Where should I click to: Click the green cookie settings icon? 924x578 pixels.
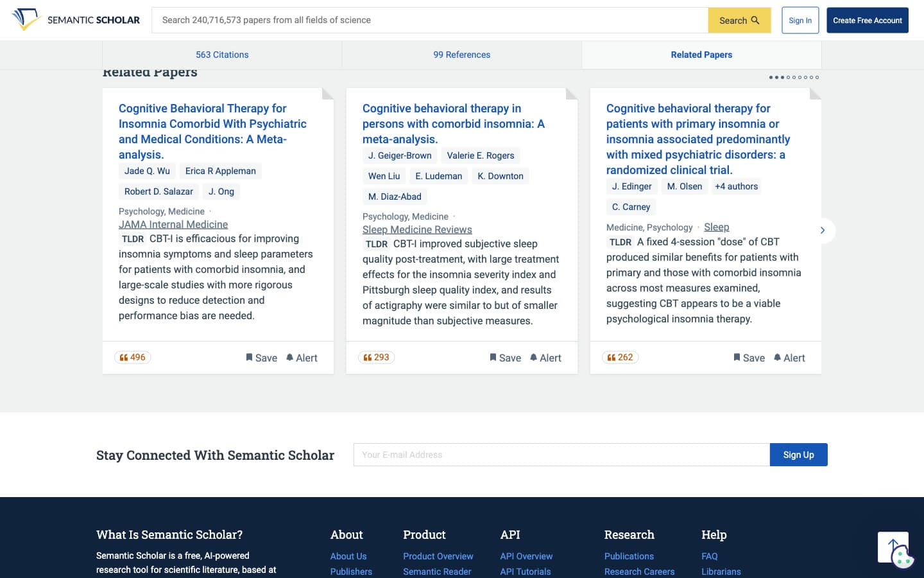[903, 557]
